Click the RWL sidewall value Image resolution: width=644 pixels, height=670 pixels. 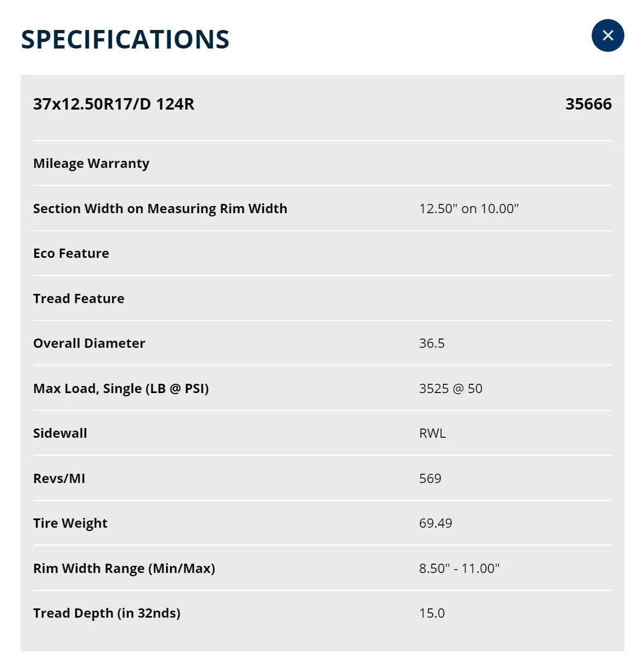pyautogui.click(x=432, y=433)
